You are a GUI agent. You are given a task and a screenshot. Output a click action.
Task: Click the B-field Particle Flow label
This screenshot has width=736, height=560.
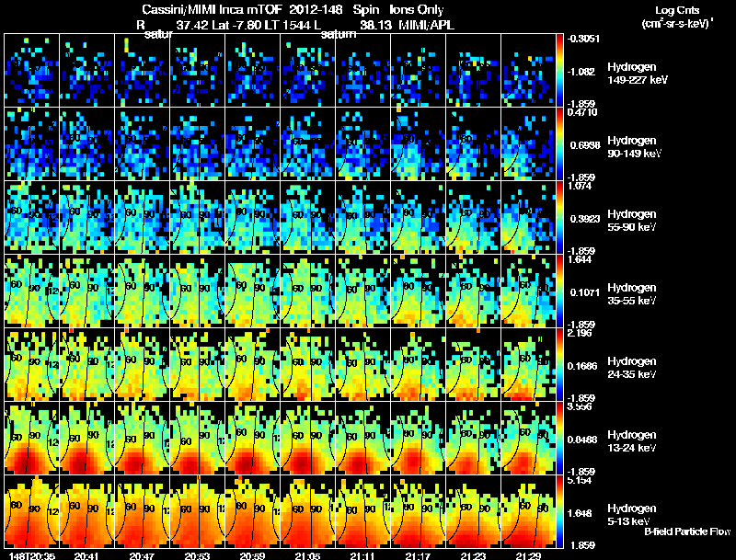687,531
